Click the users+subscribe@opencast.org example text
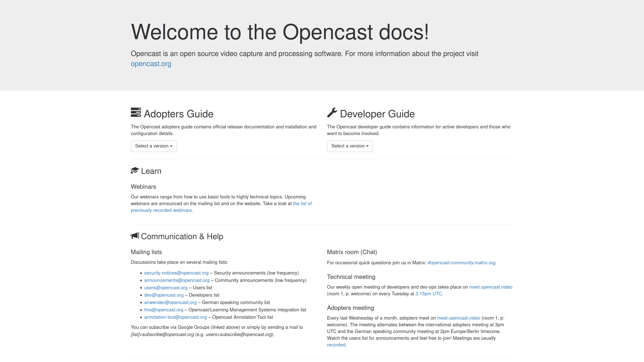The image size is (644, 362). tap(239, 334)
